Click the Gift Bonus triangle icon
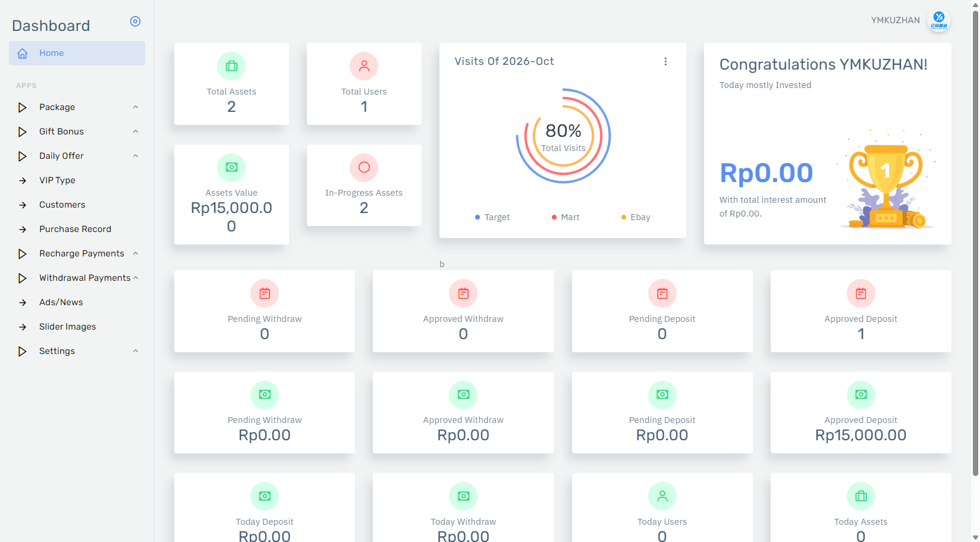980x542 pixels. click(23, 132)
